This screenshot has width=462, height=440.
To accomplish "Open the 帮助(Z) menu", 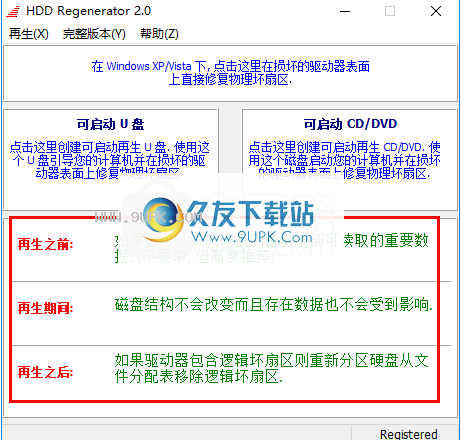I will coord(159,34).
